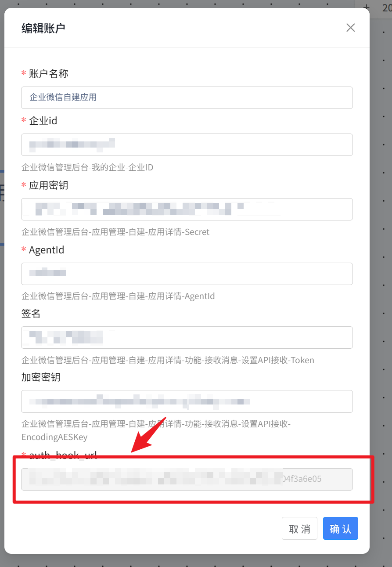This screenshot has height=567, width=392.
Task: Click the plus icon behind the dialog
Action: pos(367,7)
